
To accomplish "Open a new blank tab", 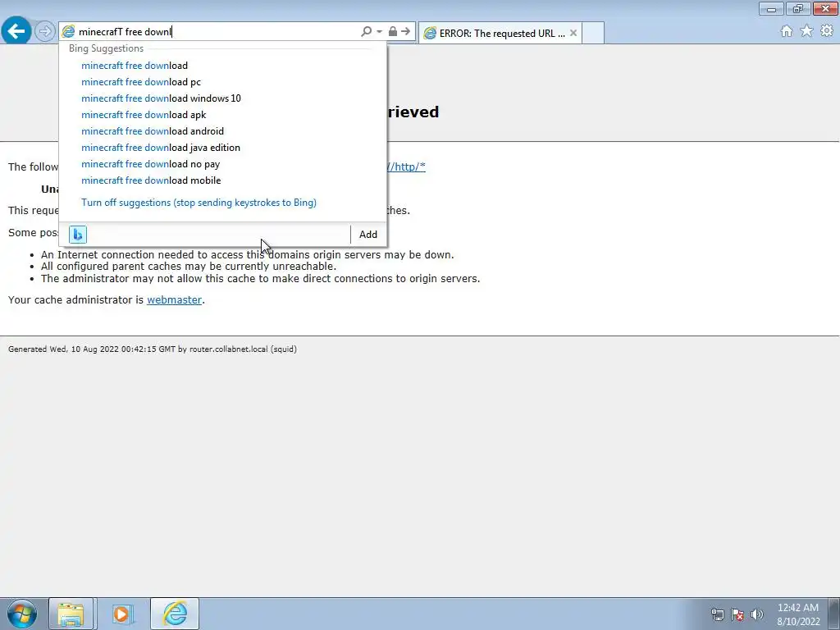I will tap(593, 33).
